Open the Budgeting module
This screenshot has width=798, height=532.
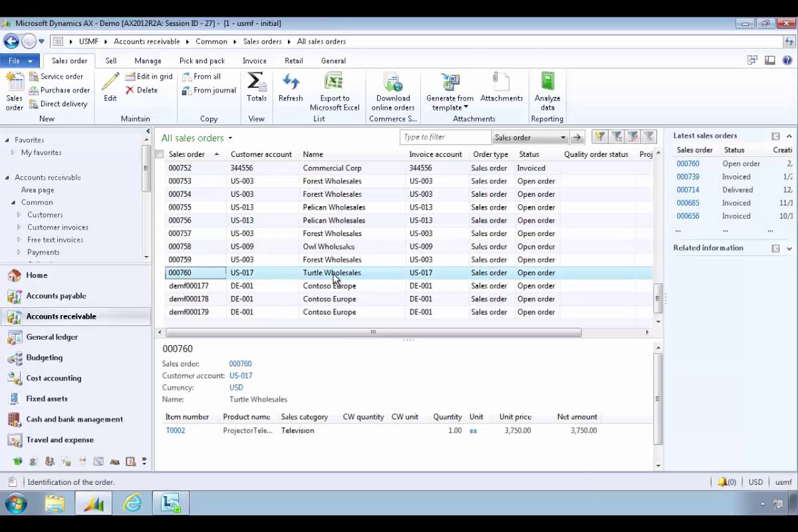pyautogui.click(x=45, y=358)
